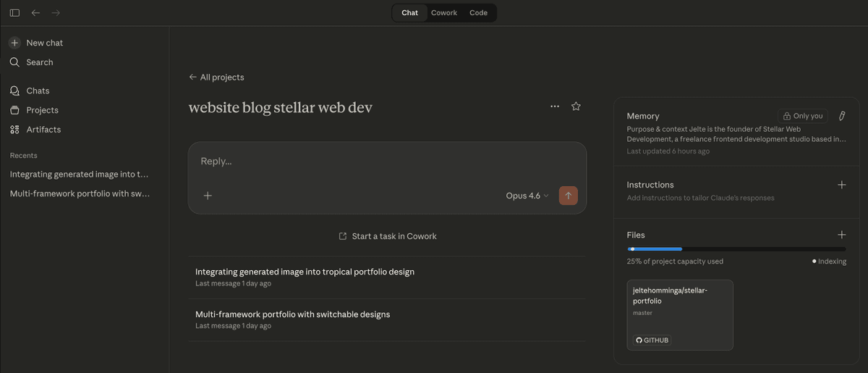Return to All projects
This screenshot has height=373, width=868.
point(216,77)
